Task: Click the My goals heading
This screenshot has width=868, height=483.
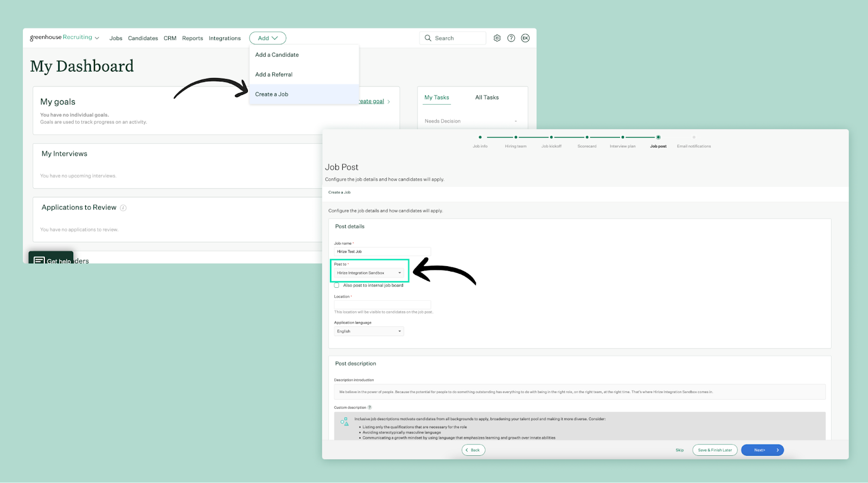Action: click(58, 102)
